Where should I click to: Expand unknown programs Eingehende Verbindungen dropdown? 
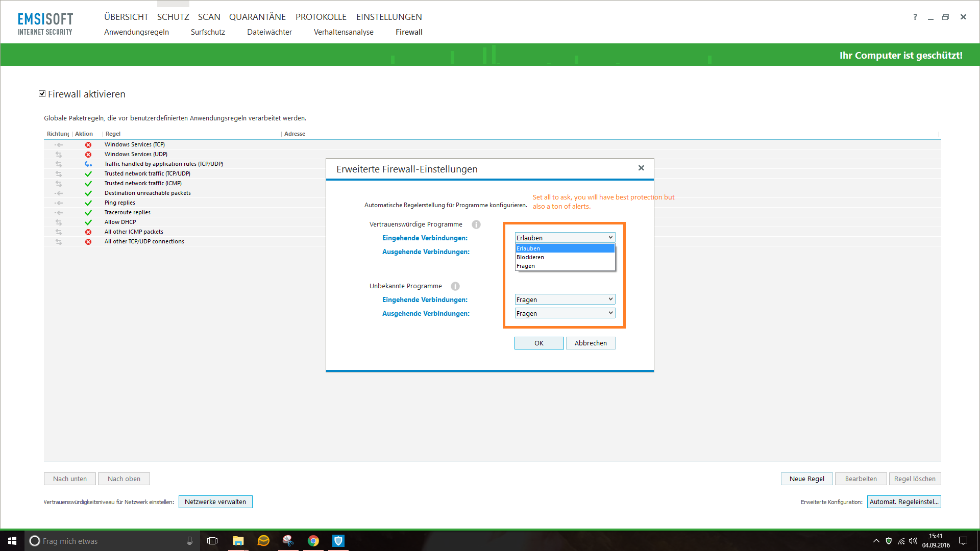coord(565,299)
